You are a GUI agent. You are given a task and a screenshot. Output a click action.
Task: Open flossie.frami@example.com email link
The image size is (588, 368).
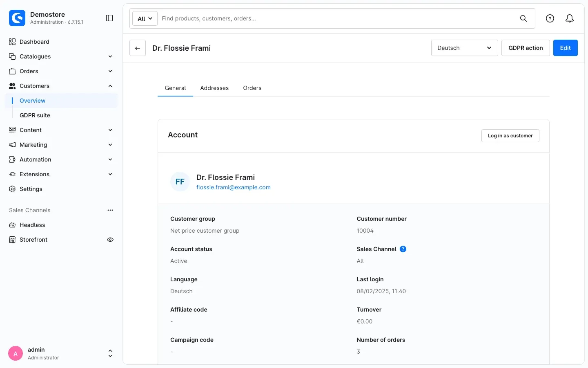tap(234, 187)
